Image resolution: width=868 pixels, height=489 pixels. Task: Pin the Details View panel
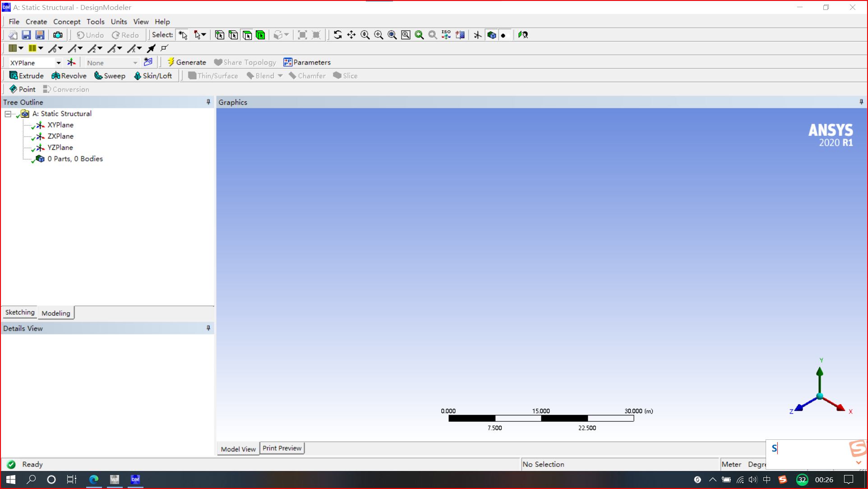tap(208, 328)
